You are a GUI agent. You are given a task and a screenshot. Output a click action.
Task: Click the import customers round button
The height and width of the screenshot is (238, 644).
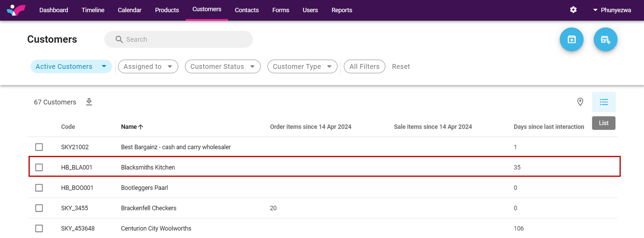(x=571, y=39)
